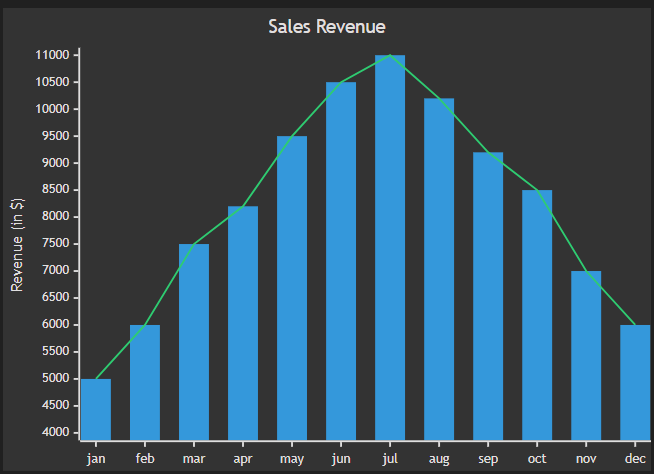
Task: Click the 'aug' x-axis label
Action: point(439,460)
